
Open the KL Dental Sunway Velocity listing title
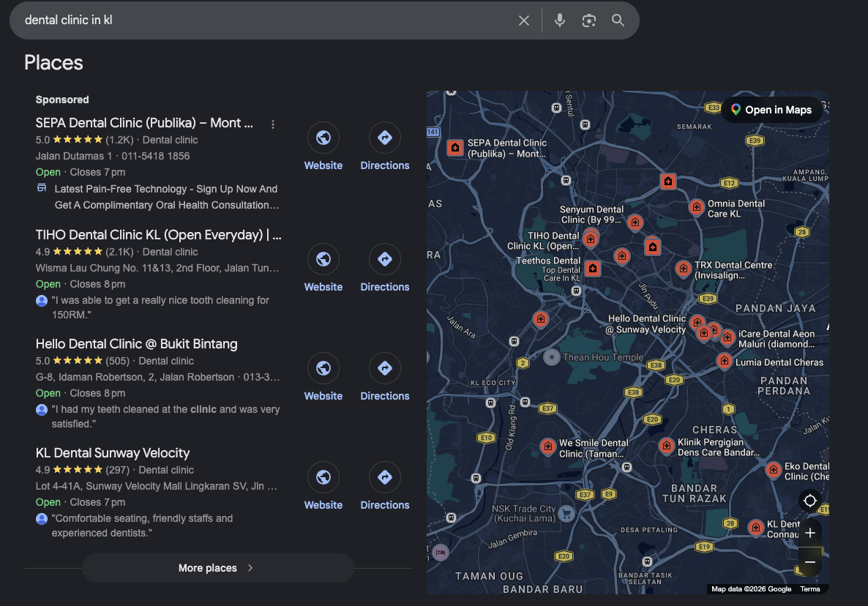click(113, 453)
